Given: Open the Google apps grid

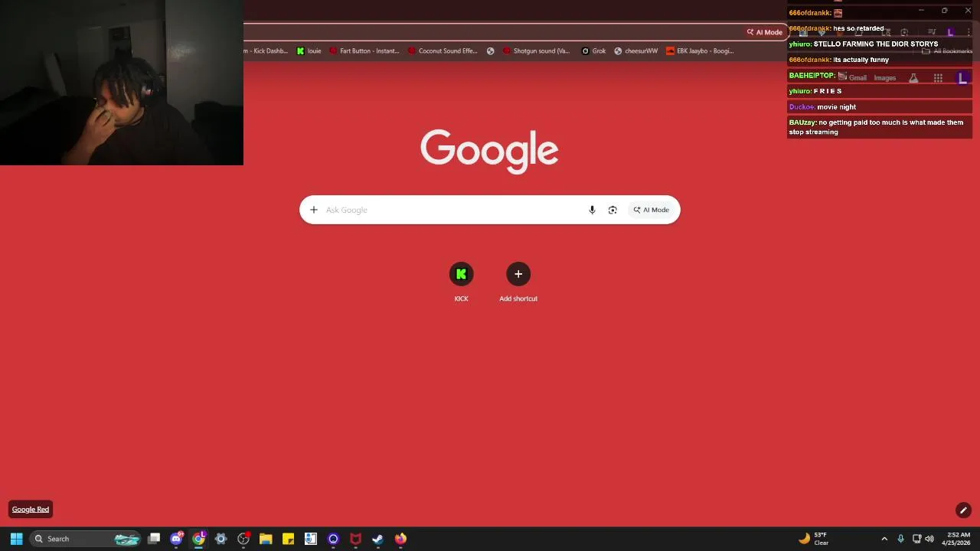Looking at the screenshot, I should click(x=938, y=78).
